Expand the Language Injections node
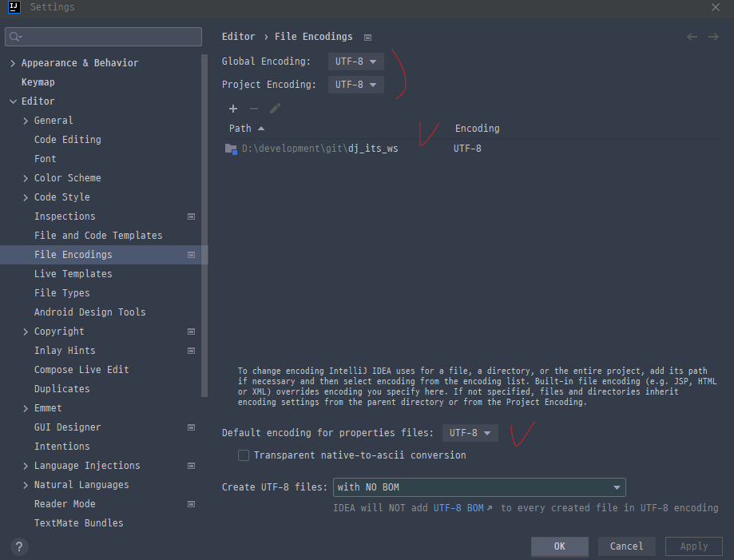The image size is (734, 560). [26, 466]
